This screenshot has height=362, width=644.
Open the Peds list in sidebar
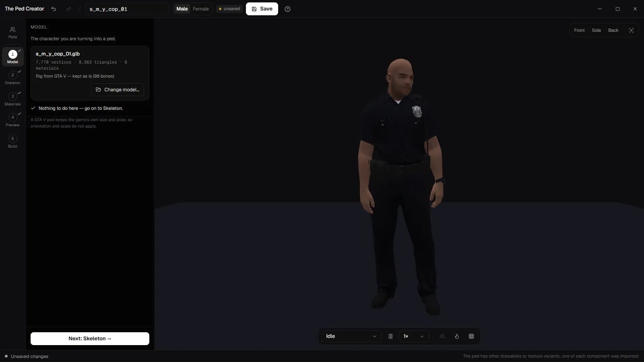(x=12, y=33)
